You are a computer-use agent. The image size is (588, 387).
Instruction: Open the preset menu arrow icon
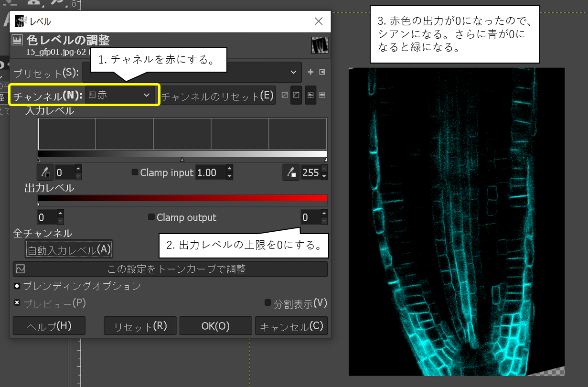coord(322,72)
